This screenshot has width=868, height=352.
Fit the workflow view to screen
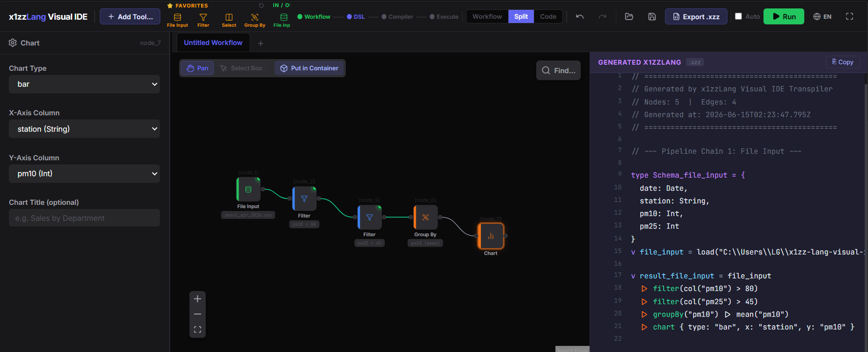197,330
